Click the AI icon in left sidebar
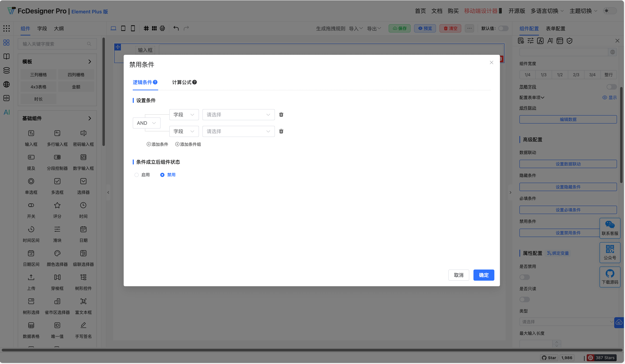Viewport: 625px width, 364px height. [x=6, y=112]
